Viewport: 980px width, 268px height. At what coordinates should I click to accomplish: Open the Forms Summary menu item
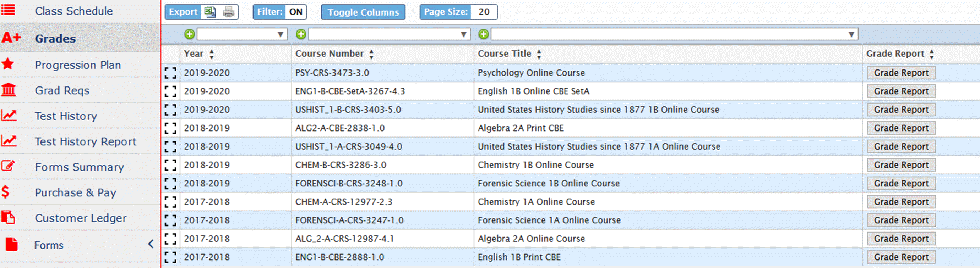pos(80,167)
